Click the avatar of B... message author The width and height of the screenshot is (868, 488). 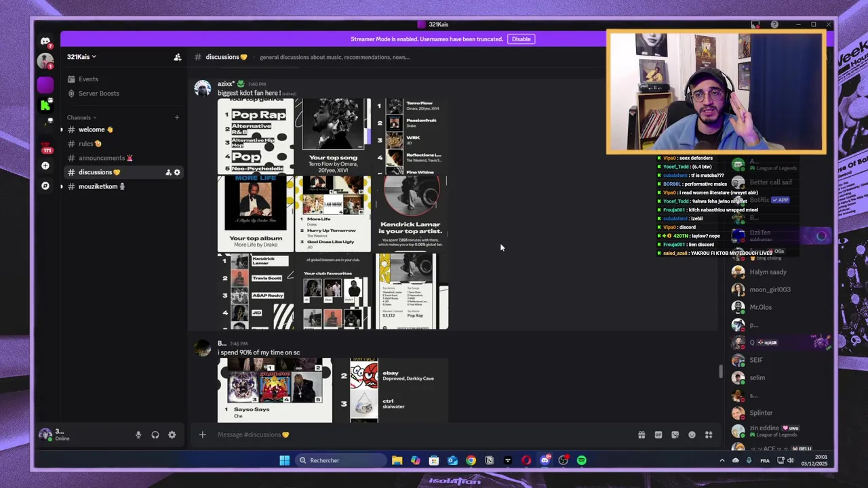203,349
